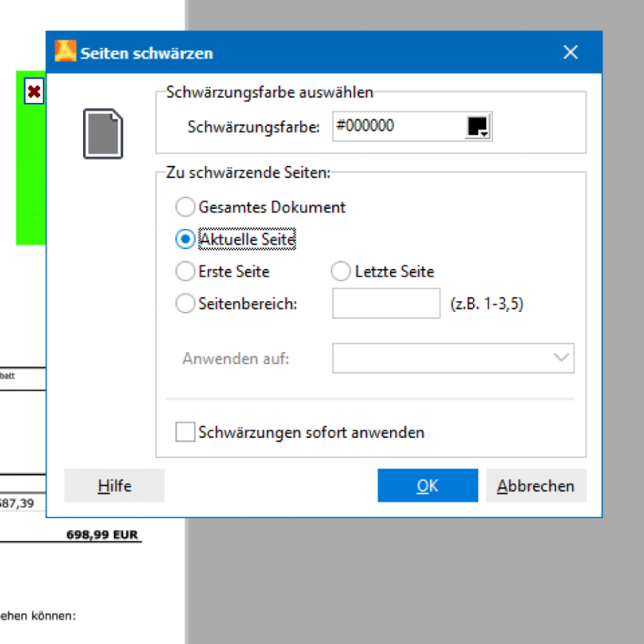Viewport: 644px width, 644px height.
Task: Expand the Anwenden auf dropdown
Action: [x=453, y=358]
